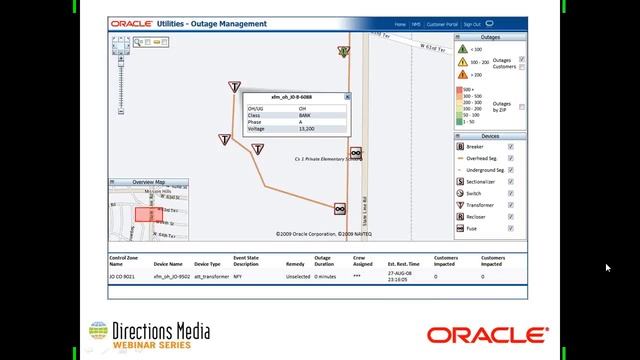This screenshot has height=360, width=640.
Task: Go to Home in the header
Action: (x=400, y=24)
